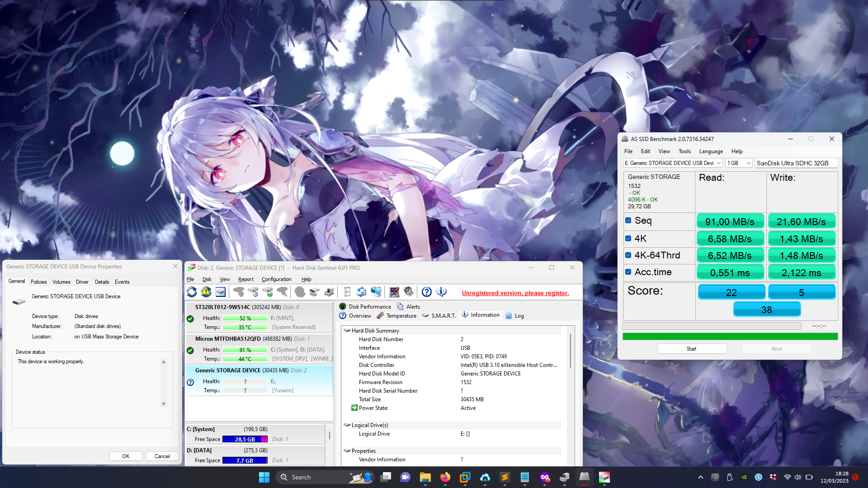
Task: Uncheck the Seq benchmark checkbox
Action: pyautogui.click(x=628, y=221)
